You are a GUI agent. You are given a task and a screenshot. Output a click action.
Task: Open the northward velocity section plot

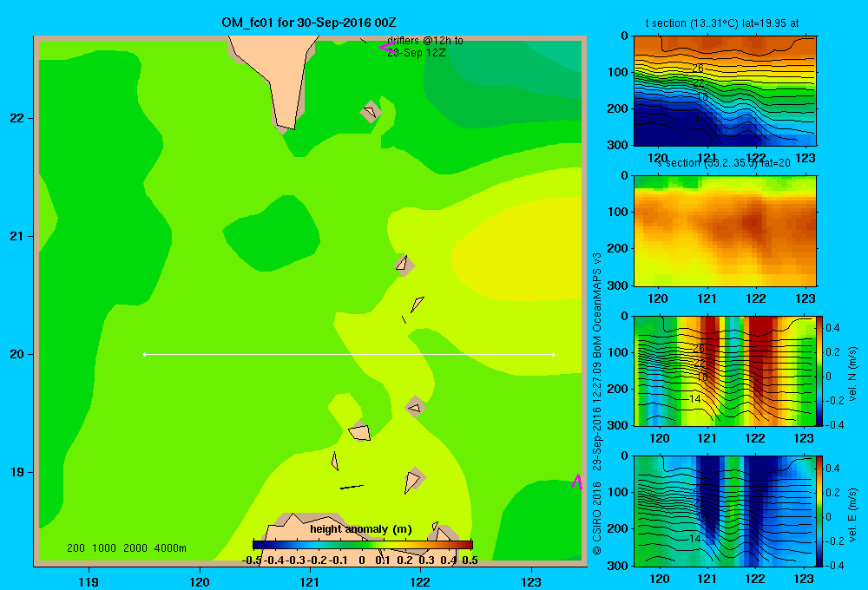click(725, 371)
